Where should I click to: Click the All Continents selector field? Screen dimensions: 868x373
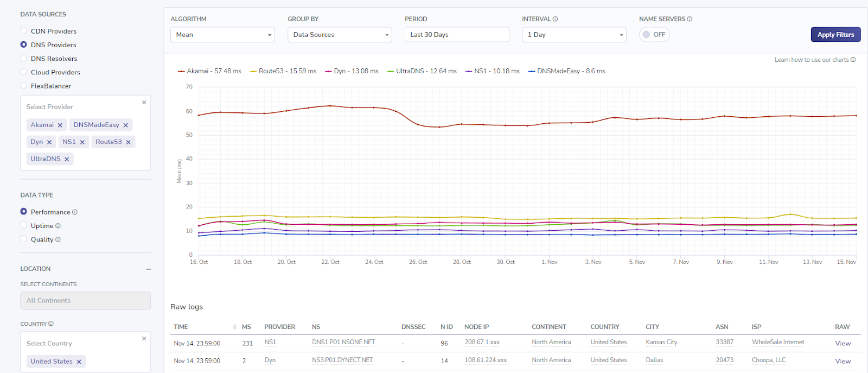pyautogui.click(x=85, y=301)
